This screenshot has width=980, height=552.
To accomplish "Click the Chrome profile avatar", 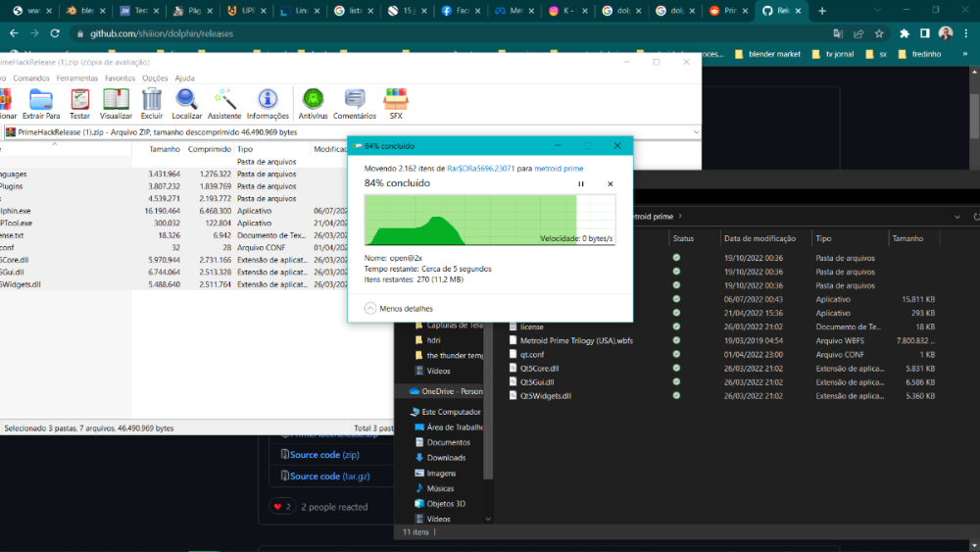I will click(946, 33).
